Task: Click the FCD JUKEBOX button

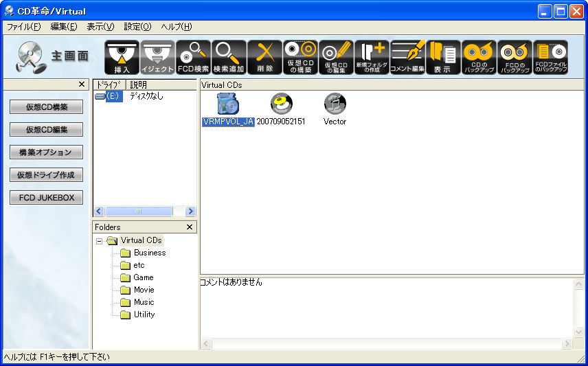Action: (47, 197)
